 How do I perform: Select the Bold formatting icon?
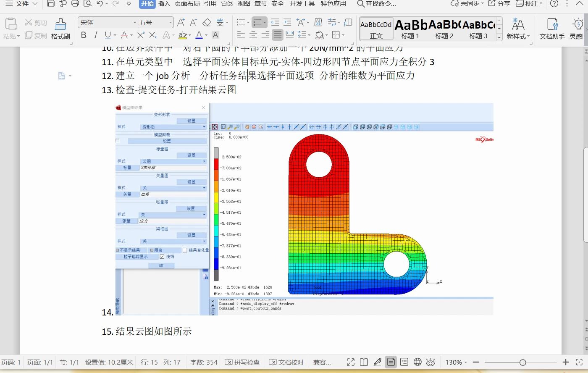click(84, 35)
